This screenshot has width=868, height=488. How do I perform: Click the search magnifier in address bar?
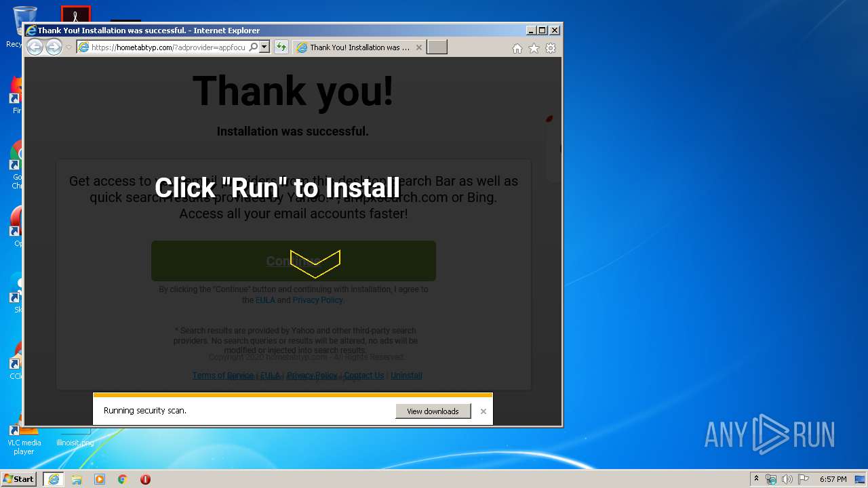pyautogui.click(x=253, y=47)
